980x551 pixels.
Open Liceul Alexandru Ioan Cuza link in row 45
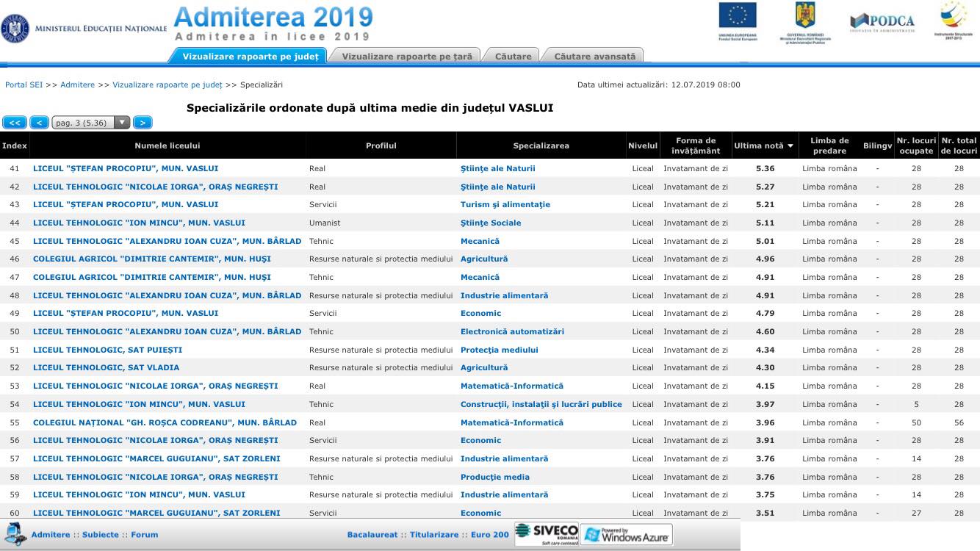click(x=167, y=241)
